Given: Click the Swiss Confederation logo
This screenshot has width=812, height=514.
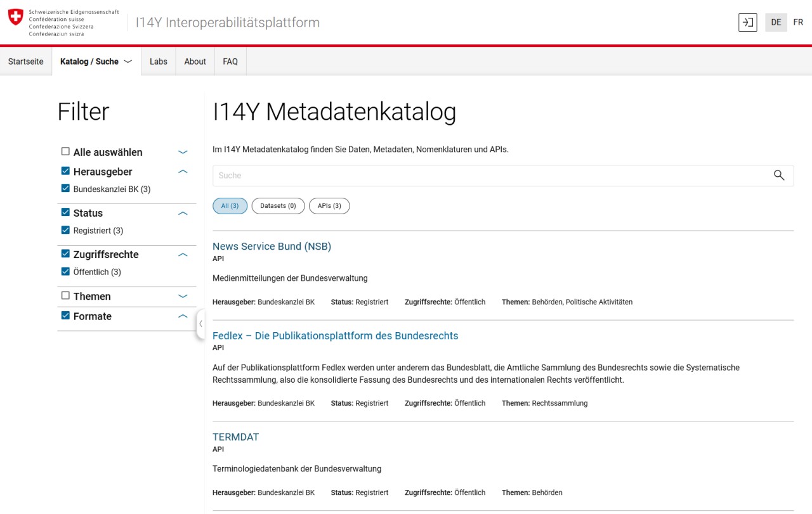Looking at the screenshot, I should (63, 23).
